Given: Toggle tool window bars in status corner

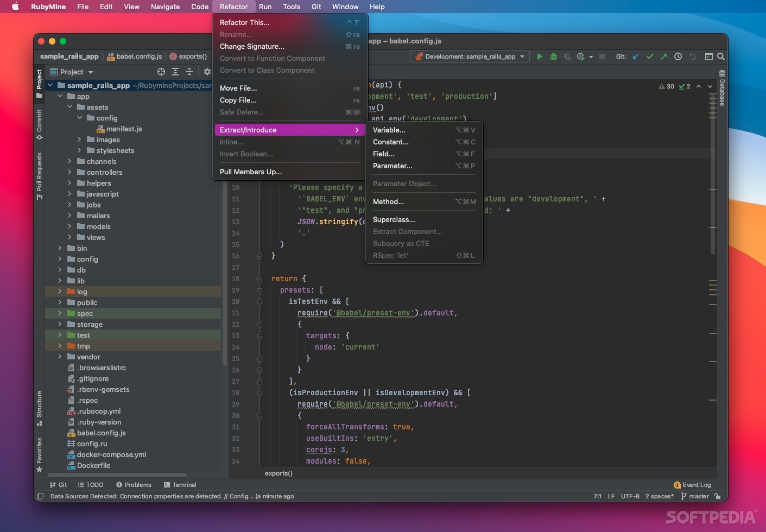Looking at the screenshot, I should (40, 496).
